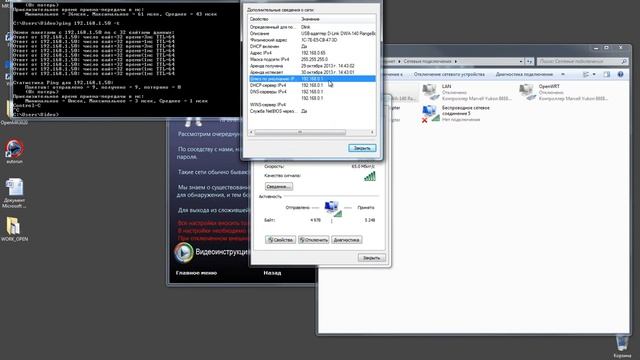Viewport: 640px width, 360px height.
Task: Click the change view icon in Network Connections
Action: [x=586, y=74]
